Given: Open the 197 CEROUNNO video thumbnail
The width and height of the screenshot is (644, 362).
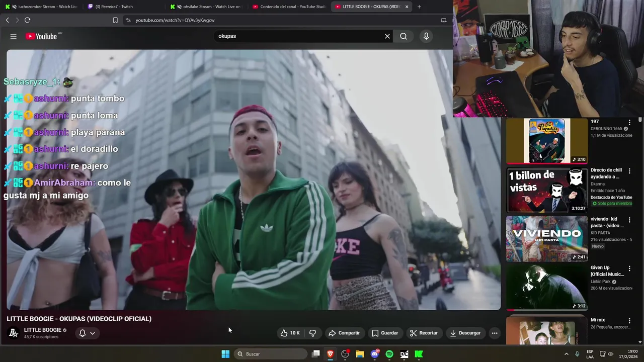Looking at the screenshot, I should 547,141.
